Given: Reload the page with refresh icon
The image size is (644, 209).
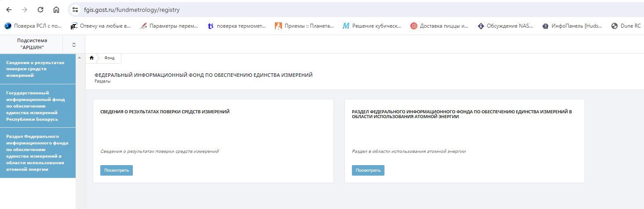Looking at the screenshot, I should [40, 9].
